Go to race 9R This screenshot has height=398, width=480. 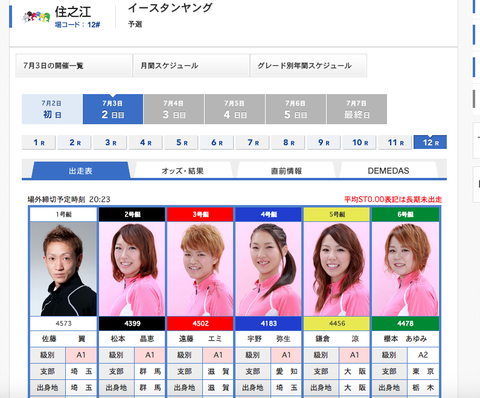coord(324,143)
